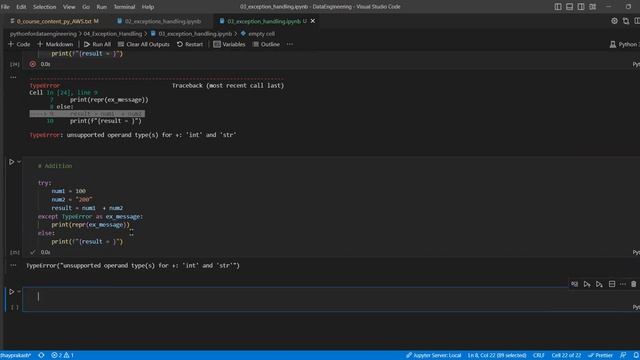Switch to 0_course_content_py_AWS.txt tab
The height and width of the screenshot is (360, 640).
coord(54,21)
